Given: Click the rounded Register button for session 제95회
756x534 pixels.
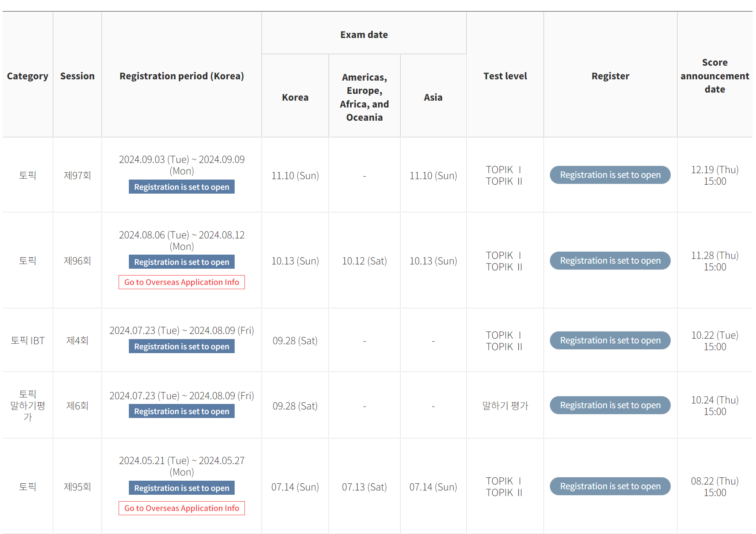Looking at the screenshot, I should coord(610,486).
